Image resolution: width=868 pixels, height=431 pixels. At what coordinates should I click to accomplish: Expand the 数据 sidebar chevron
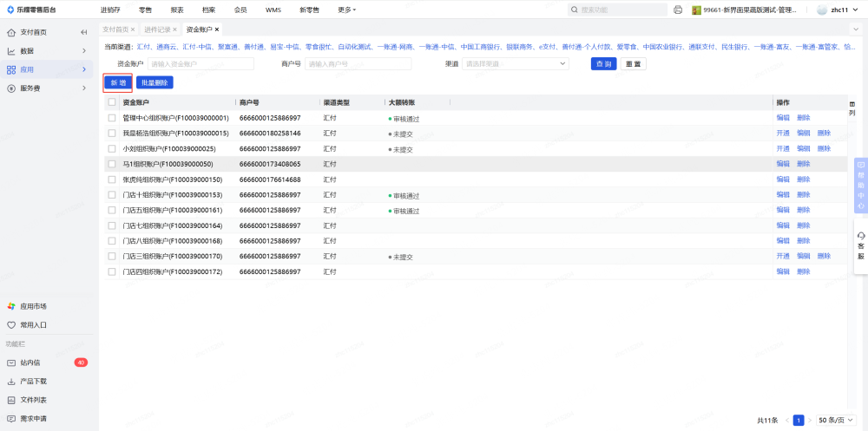pyautogui.click(x=84, y=51)
